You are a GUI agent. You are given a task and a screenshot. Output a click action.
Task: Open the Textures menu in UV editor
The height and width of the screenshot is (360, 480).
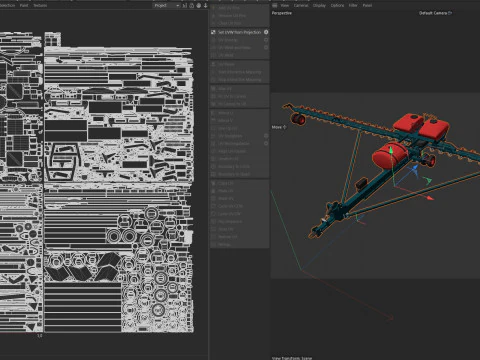tap(40, 5)
